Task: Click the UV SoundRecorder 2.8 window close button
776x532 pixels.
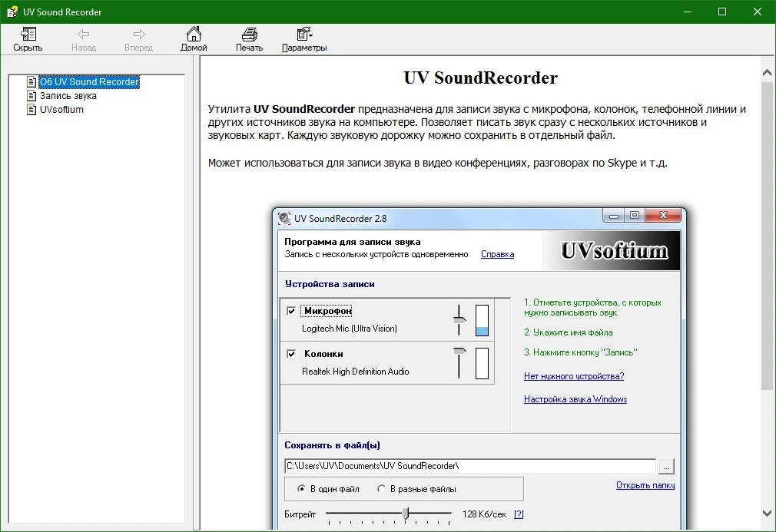Action: click(x=664, y=215)
